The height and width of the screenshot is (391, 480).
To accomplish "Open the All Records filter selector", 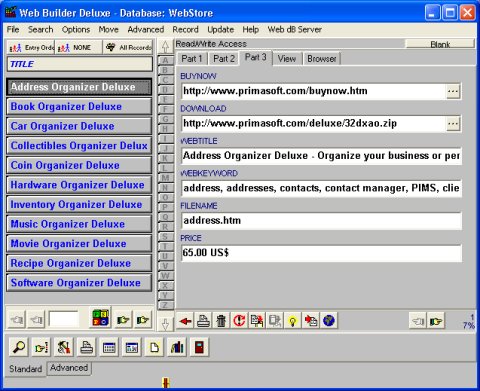I will pyautogui.click(x=128, y=47).
